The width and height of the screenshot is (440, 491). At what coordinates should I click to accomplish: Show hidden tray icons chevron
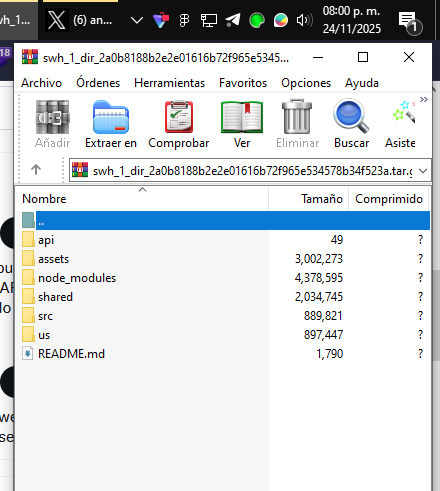click(137, 21)
